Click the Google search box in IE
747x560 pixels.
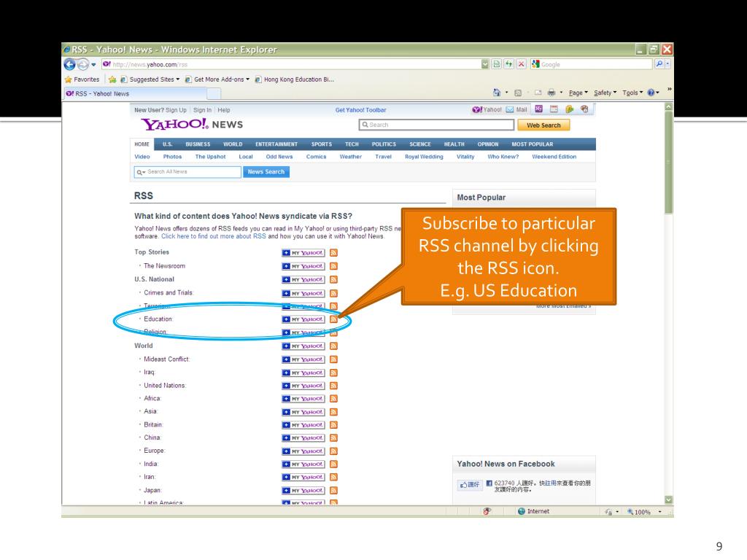[592, 64]
